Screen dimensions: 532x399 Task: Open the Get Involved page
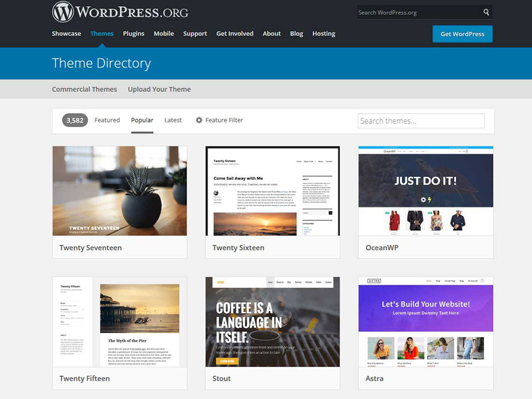[x=235, y=34]
